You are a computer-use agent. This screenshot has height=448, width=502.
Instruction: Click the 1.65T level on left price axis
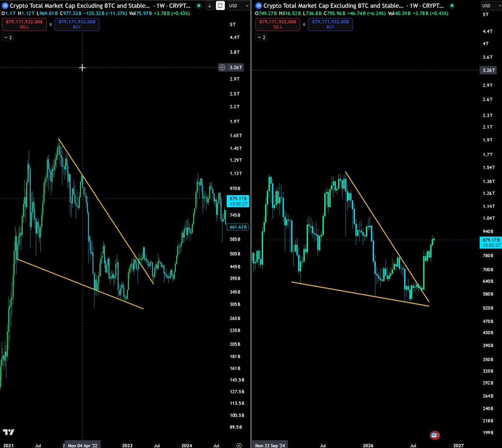pyautogui.click(x=236, y=136)
